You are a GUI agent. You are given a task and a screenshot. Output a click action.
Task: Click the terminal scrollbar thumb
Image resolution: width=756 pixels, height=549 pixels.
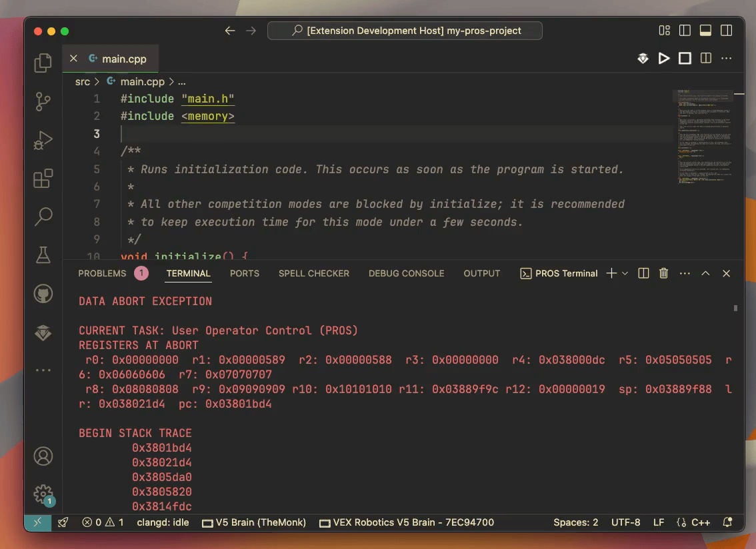pos(735,308)
